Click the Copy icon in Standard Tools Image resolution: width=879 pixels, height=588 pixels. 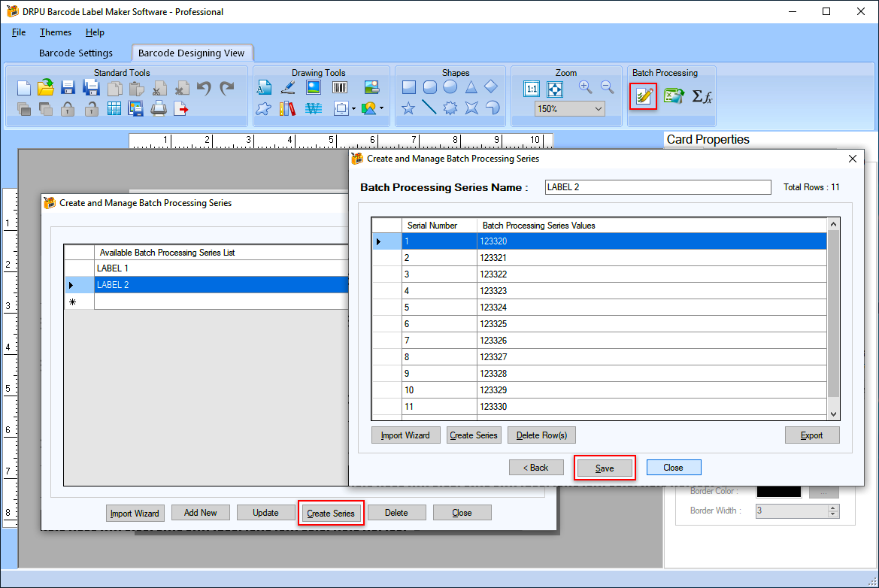point(114,89)
